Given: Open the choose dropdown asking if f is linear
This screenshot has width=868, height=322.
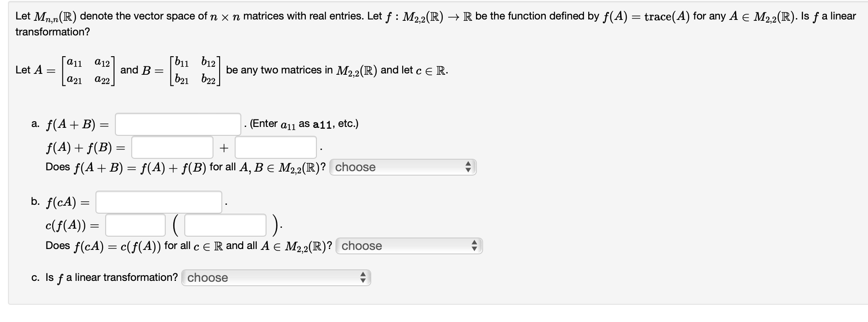Looking at the screenshot, I should coord(276,278).
